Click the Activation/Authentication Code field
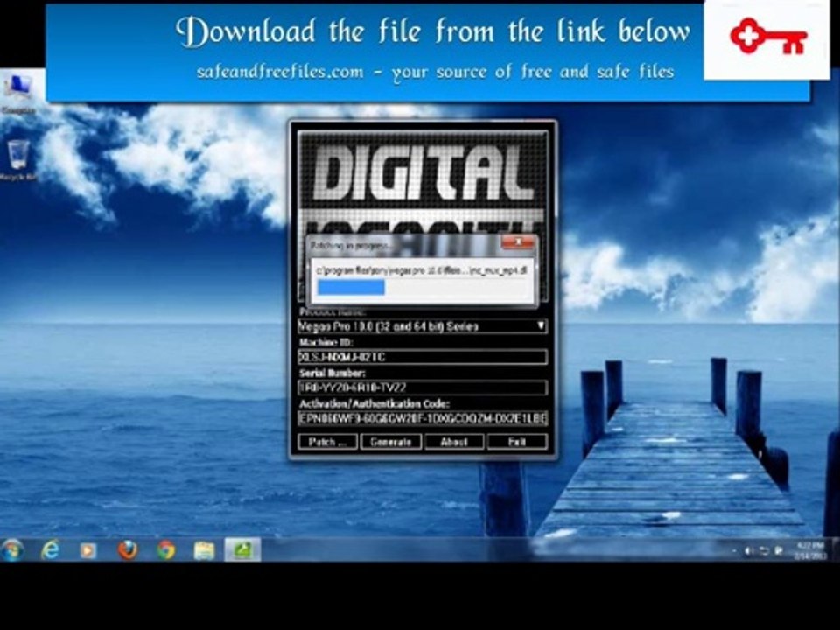The height and width of the screenshot is (630, 840). [422, 418]
